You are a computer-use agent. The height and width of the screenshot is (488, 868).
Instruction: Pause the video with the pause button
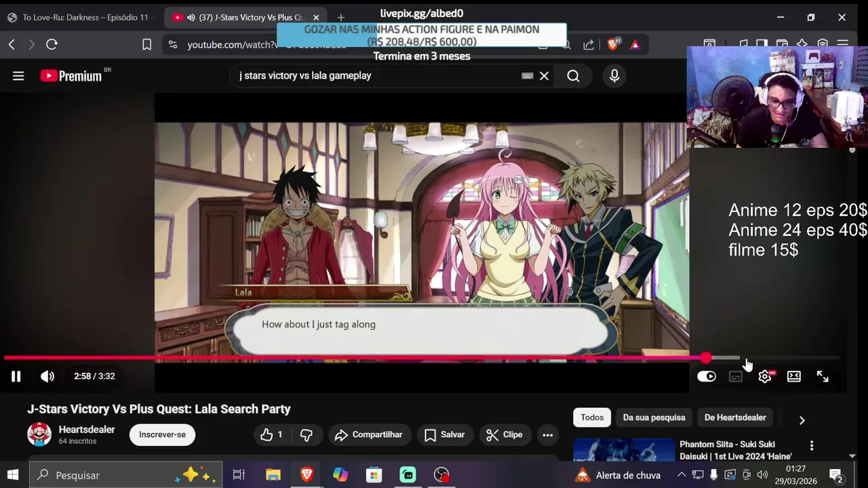click(x=16, y=376)
